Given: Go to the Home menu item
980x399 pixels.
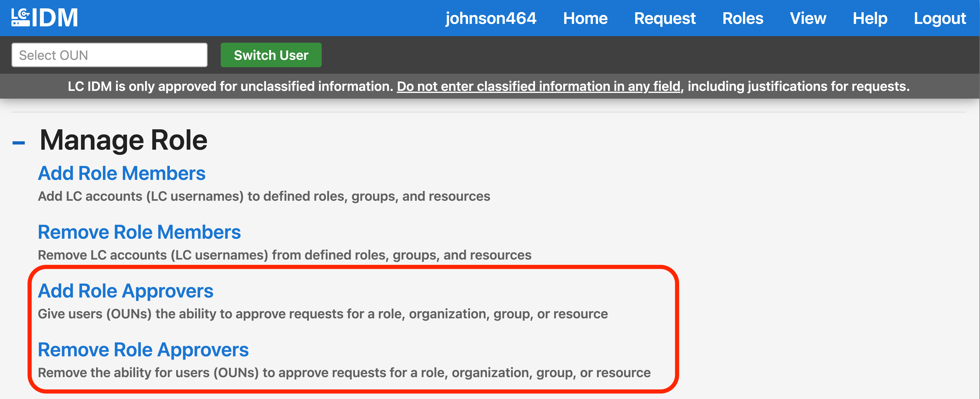Looking at the screenshot, I should point(585,18).
